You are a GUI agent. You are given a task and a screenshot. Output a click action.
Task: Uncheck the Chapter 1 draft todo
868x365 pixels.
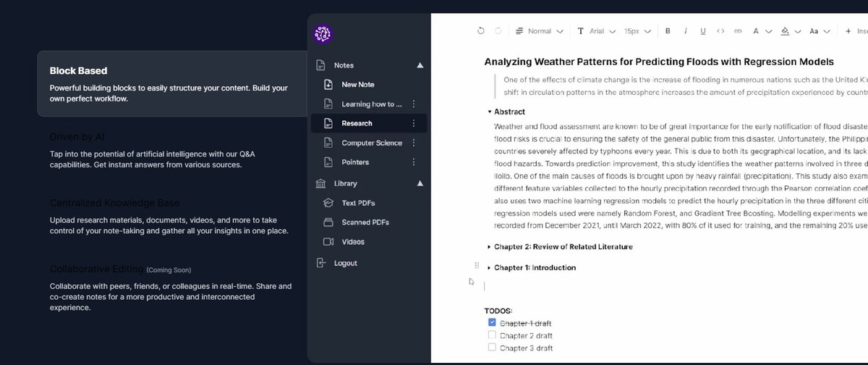point(493,323)
